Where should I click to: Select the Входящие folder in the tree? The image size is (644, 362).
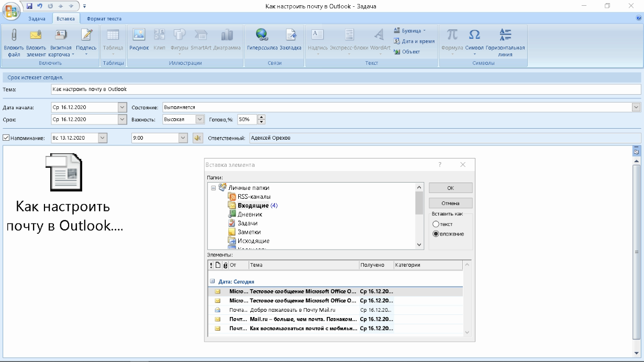click(x=252, y=206)
